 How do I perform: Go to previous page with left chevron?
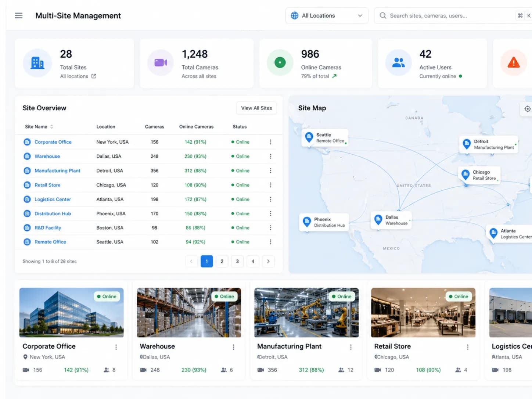(191, 261)
